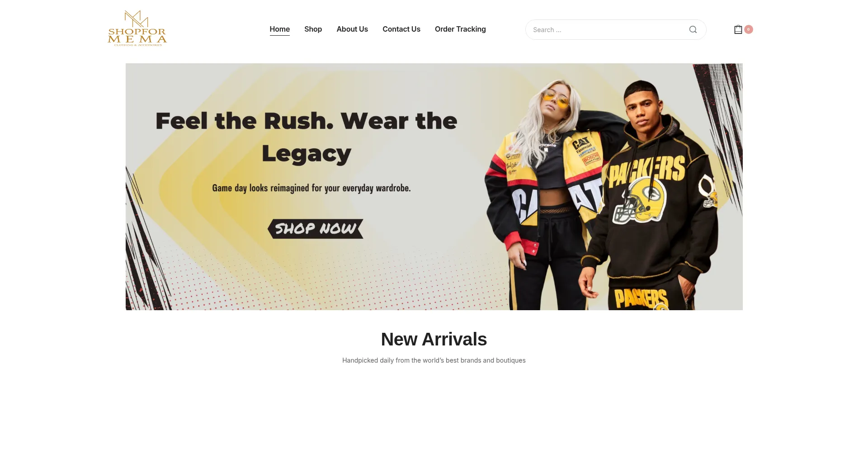Viewport: 868px width, 449px height.
Task: Go to the Home menu item
Action: pyautogui.click(x=279, y=29)
